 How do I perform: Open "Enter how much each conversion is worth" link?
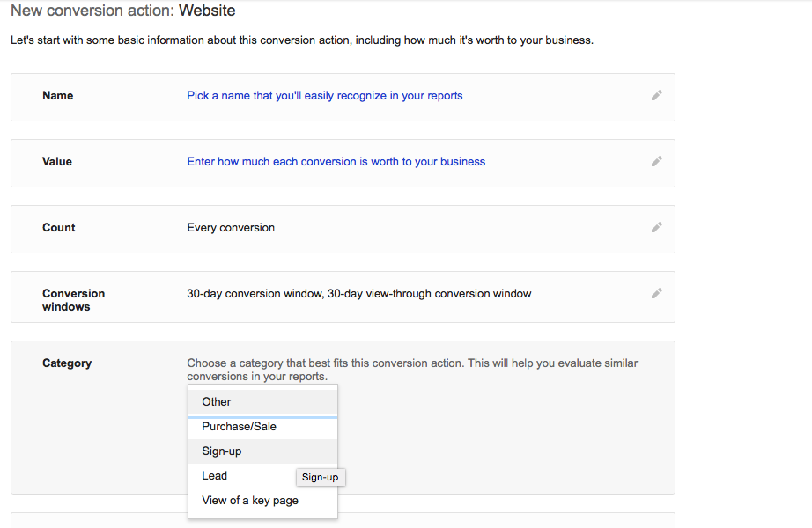click(336, 162)
